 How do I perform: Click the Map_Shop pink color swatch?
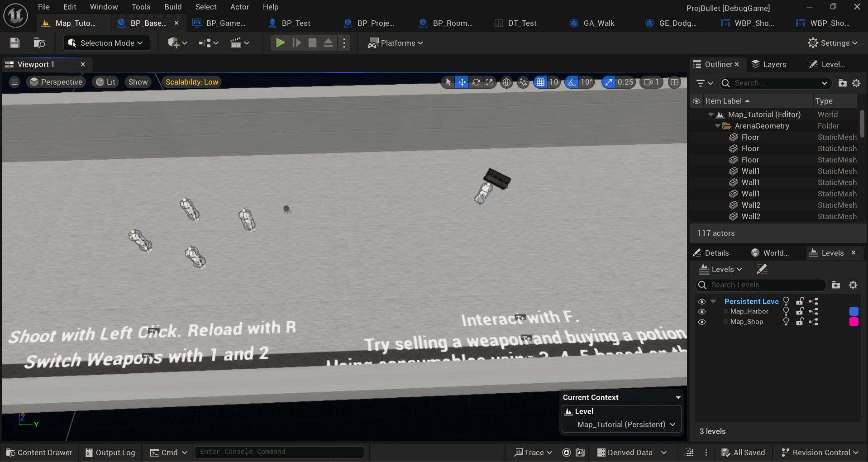[x=854, y=322]
